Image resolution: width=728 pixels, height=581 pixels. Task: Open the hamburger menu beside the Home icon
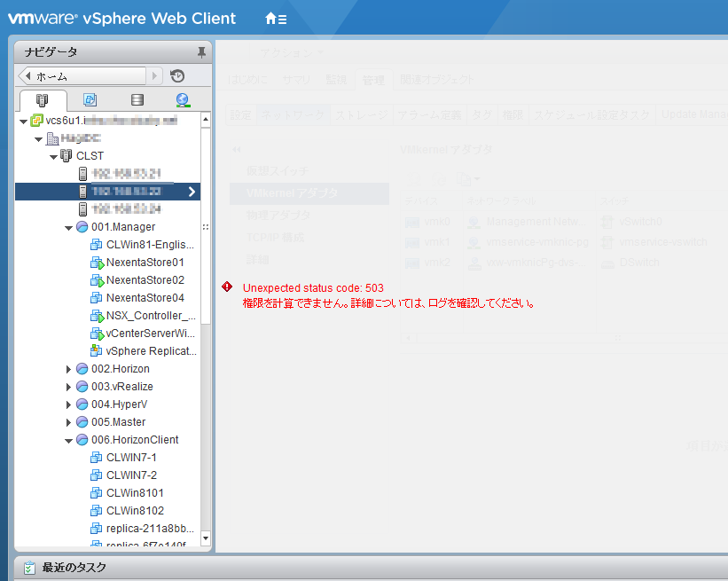tap(281, 17)
